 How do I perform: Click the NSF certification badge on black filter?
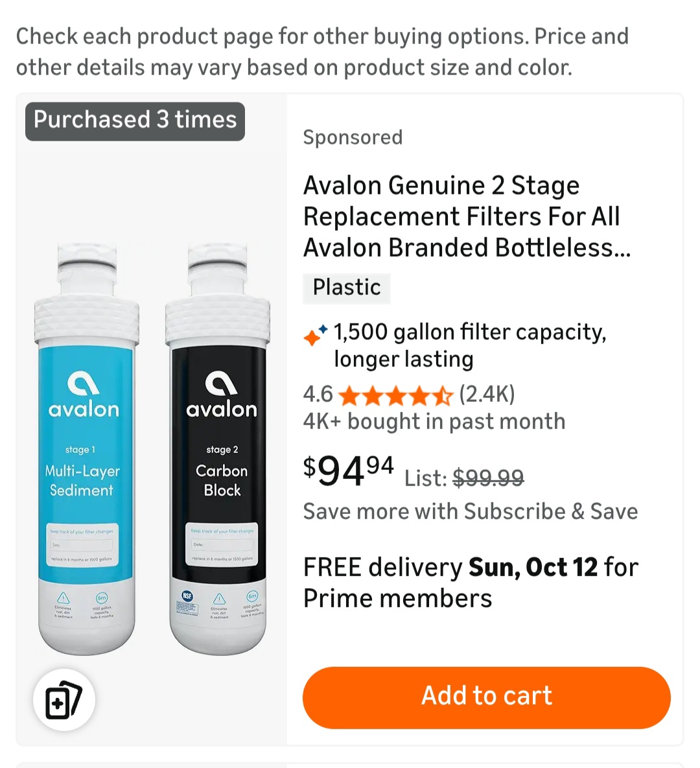click(x=187, y=597)
